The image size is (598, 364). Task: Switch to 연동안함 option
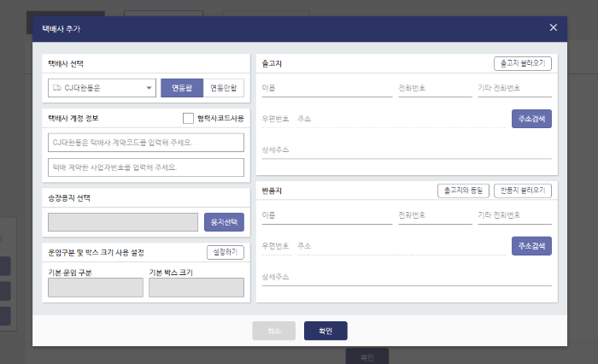point(223,87)
